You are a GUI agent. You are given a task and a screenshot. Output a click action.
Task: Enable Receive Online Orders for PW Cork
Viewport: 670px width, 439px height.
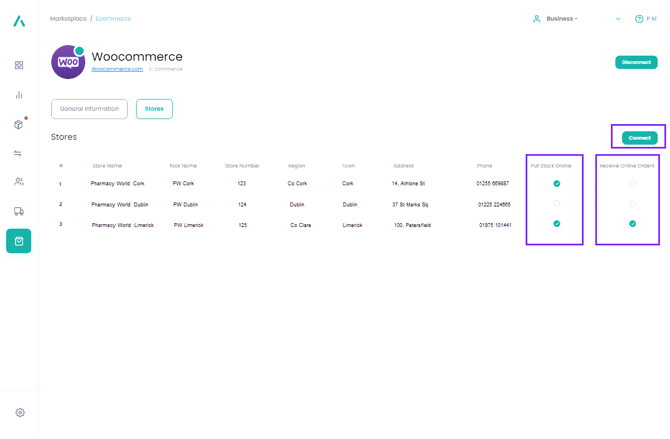(x=632, y=184)
